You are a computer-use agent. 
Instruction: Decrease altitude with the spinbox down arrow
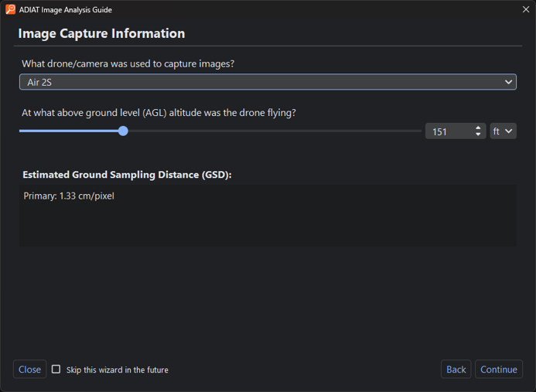point(479,135)
